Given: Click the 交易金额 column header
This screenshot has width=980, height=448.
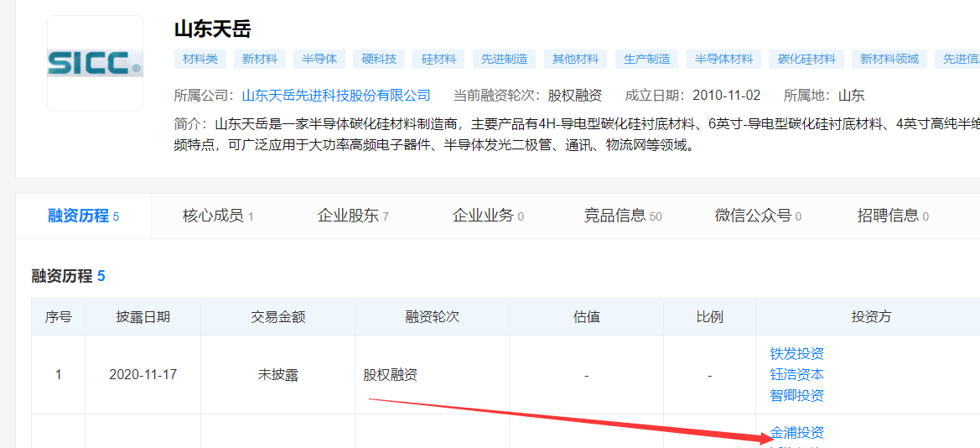Looking at the screenshot, I should click(x=277, y=316).
